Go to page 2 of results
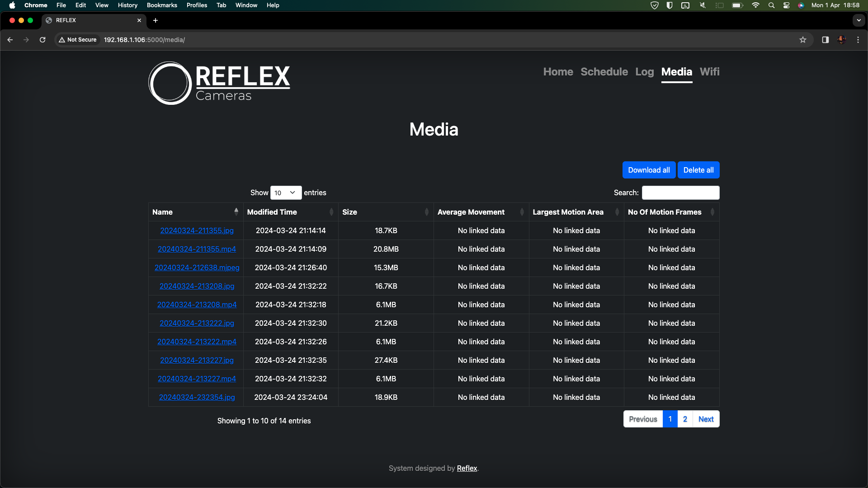Image resolution: width=868 pixels, height=488 pixels. [x=685, y=419]
